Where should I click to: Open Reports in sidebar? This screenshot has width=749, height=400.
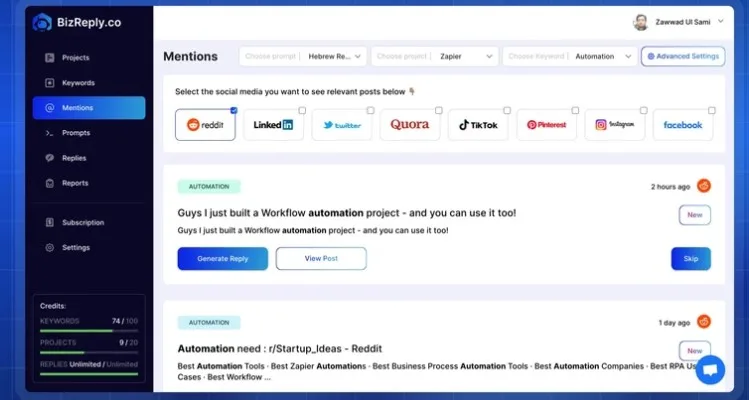click(89, 183)
